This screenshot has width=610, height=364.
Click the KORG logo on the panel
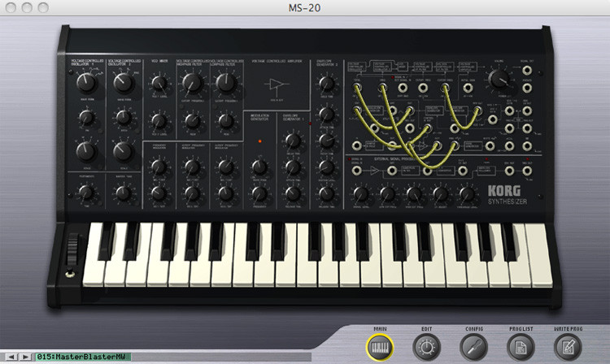pyautogui.click(x=504, y=191)
